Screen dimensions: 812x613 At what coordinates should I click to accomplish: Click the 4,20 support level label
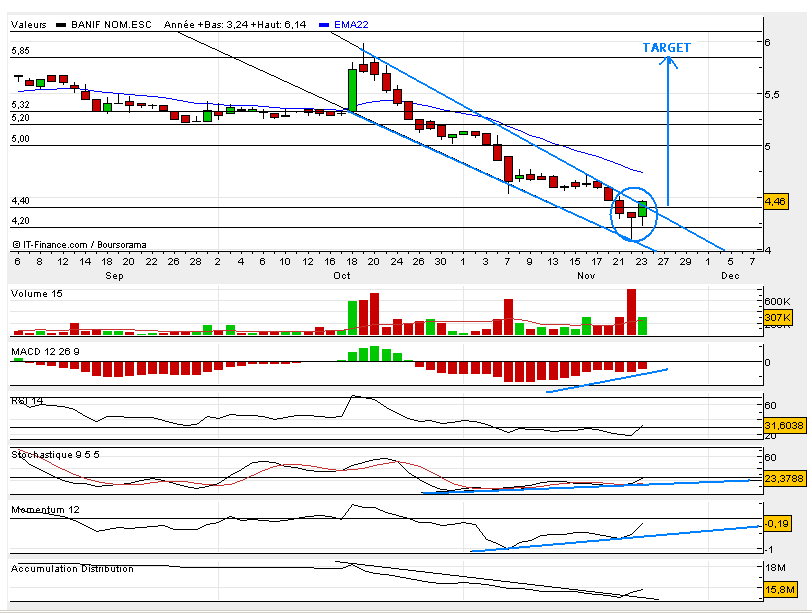pyautogui.click(x=21, y=221)
